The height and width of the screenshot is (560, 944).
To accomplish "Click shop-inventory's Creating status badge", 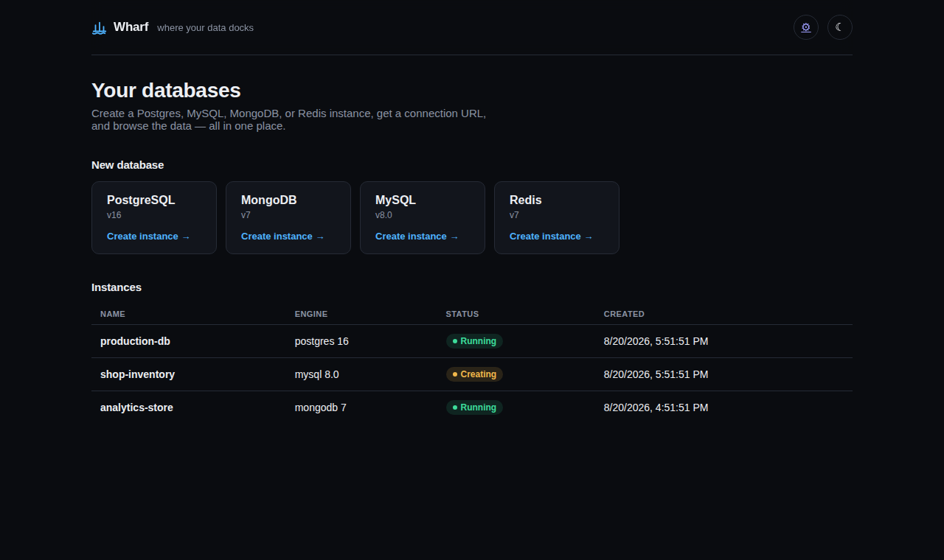I will 474,374.
